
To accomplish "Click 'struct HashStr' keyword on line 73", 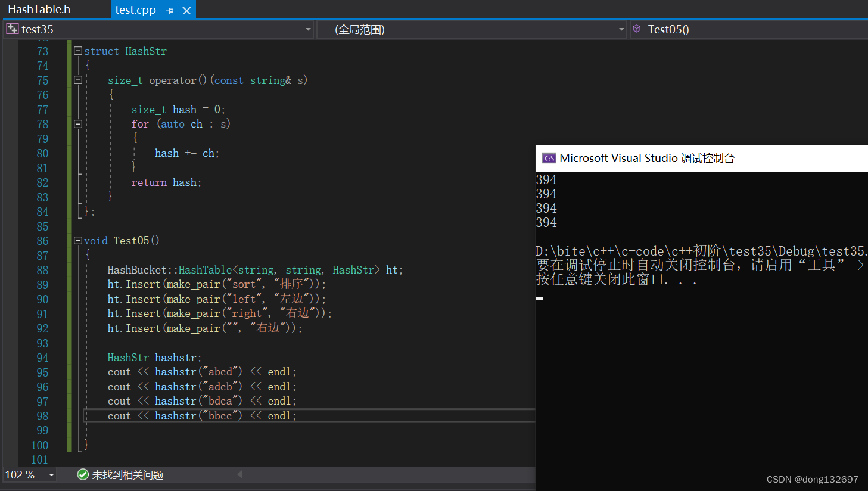I will point(125,51).
